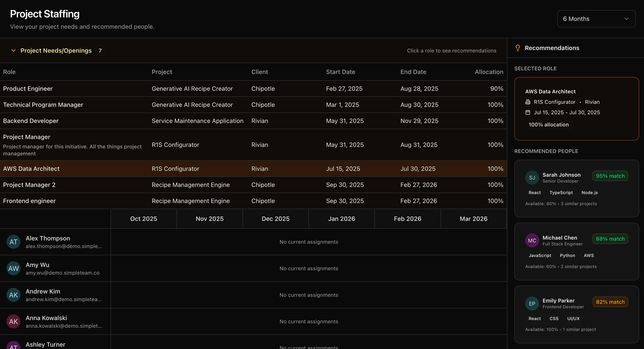The width and height of the screenshot is (644, 349).
Task: Open the 6 Months time range dropdown
Action: [596, 19]
